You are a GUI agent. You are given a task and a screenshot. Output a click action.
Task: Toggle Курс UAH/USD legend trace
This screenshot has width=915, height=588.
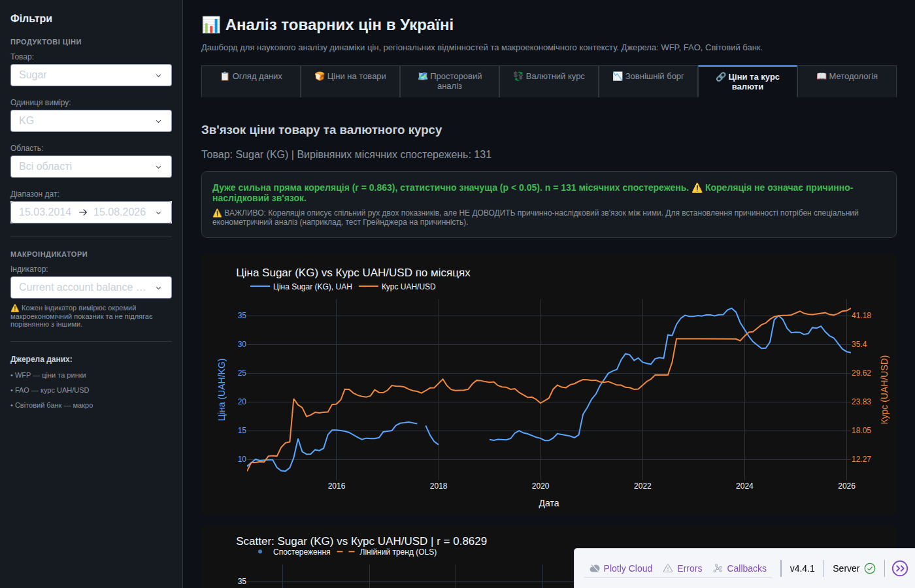(397, 287)
